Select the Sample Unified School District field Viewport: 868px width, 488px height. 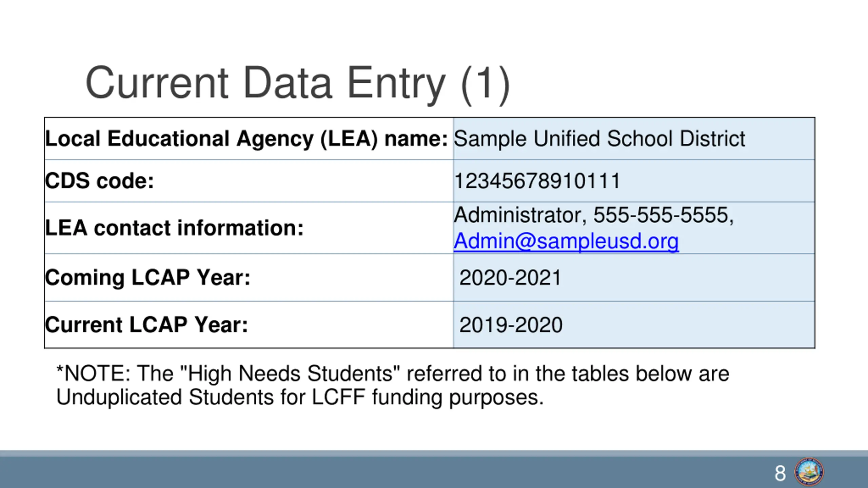599,139
